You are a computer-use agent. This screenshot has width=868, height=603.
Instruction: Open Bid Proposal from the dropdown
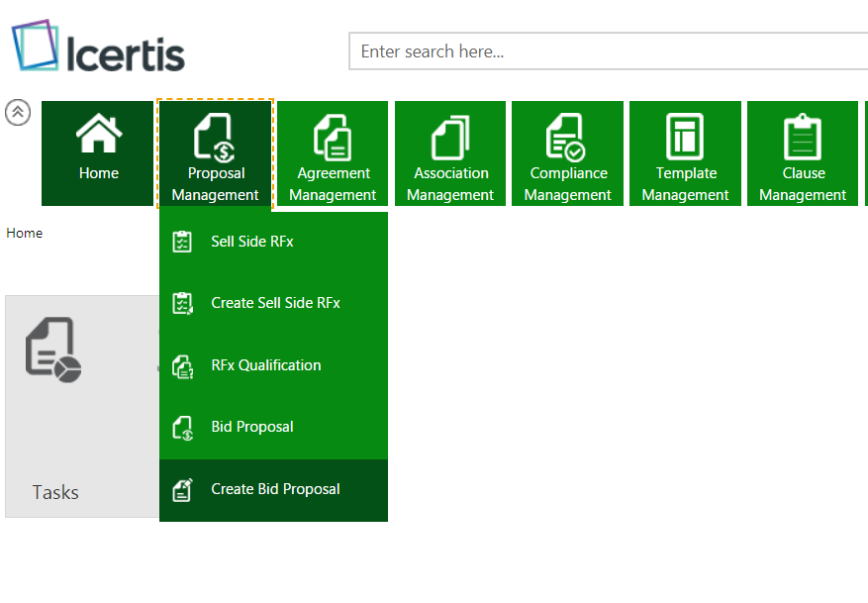(252, 427)
